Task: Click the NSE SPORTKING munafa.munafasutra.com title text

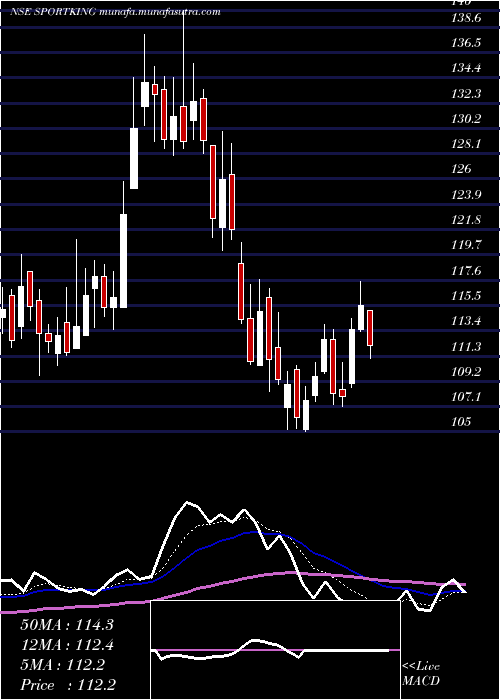Action: click(x=115, y=12)
